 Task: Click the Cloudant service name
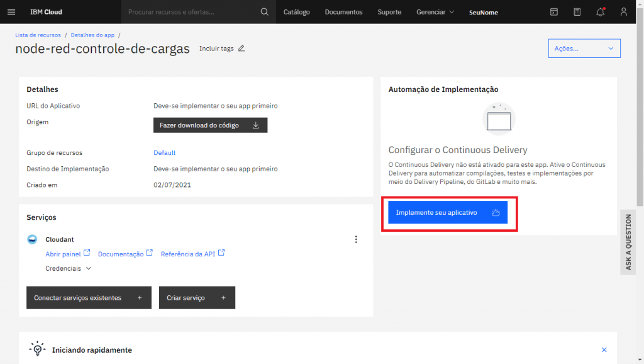pyautogui.click(x=60, y=239)
